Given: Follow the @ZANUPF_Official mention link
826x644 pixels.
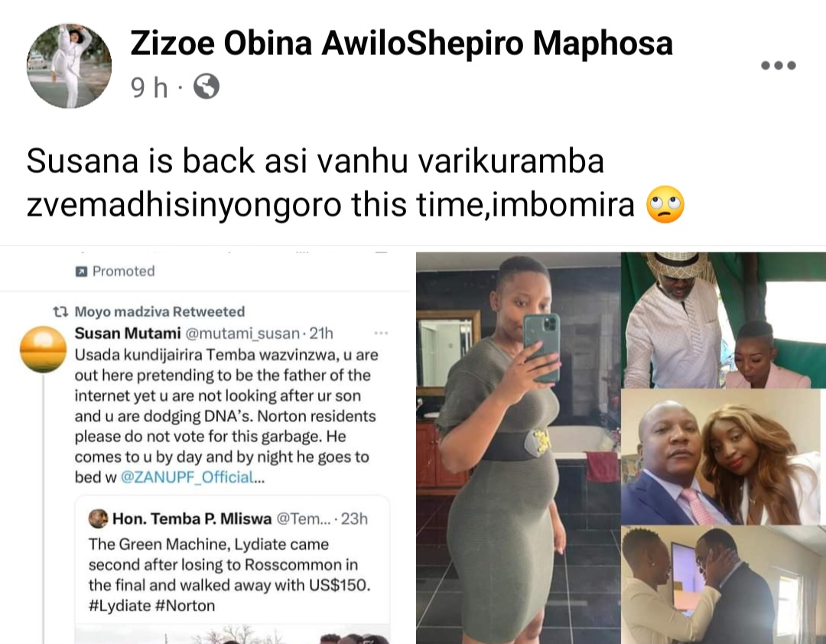Looking at the screenshot, I should click(187, 477).
